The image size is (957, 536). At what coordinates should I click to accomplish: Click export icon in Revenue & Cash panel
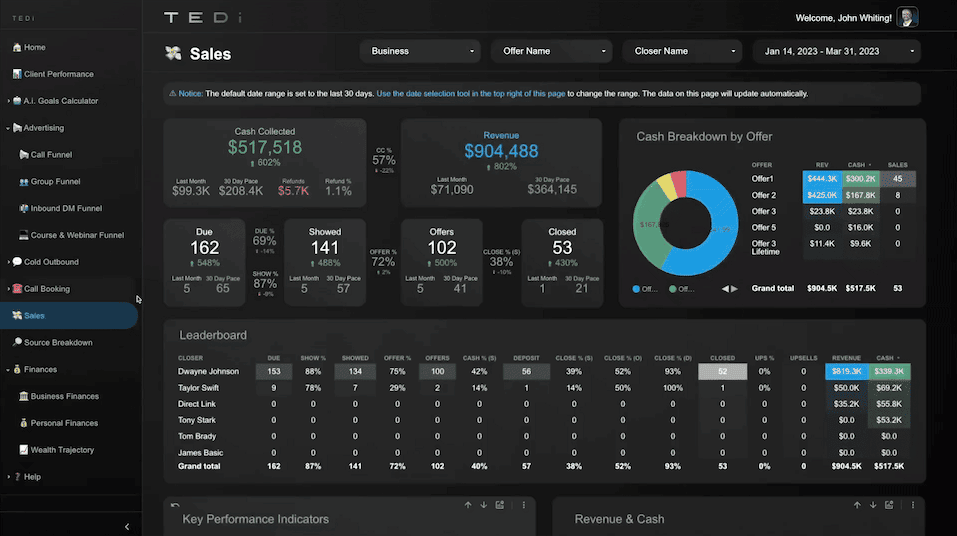[x=889, y=505]
